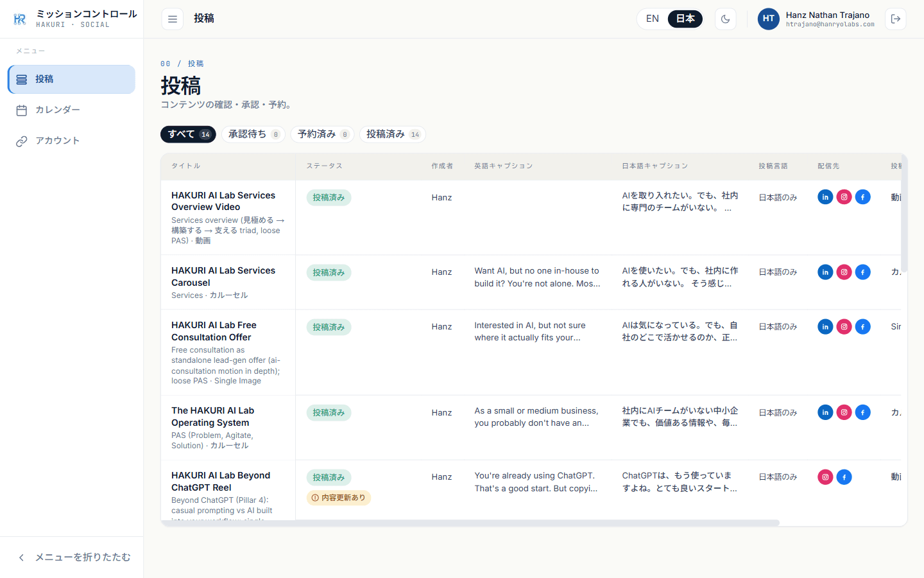Click the HAKURI logo icon in sidebar
Image resolution: width=924 pixels, height=578 pixels.
point(20,19)
